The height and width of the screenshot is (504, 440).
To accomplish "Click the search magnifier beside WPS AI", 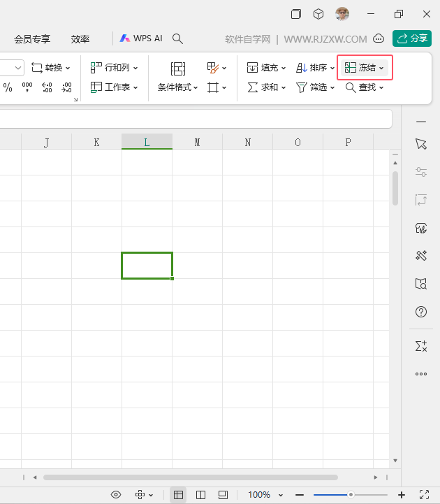I will 177,38.
